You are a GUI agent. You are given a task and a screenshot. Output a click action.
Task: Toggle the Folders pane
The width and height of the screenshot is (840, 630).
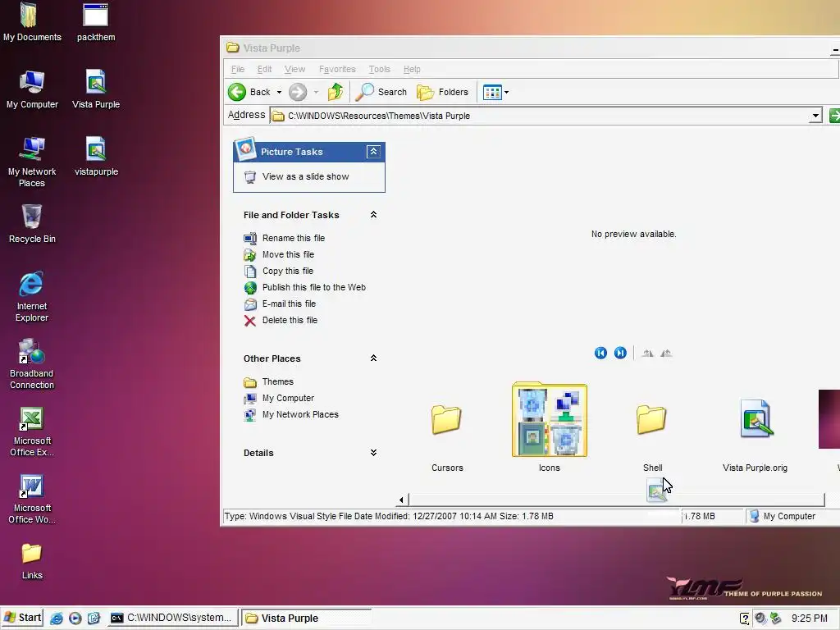click(x=442, y=92)
